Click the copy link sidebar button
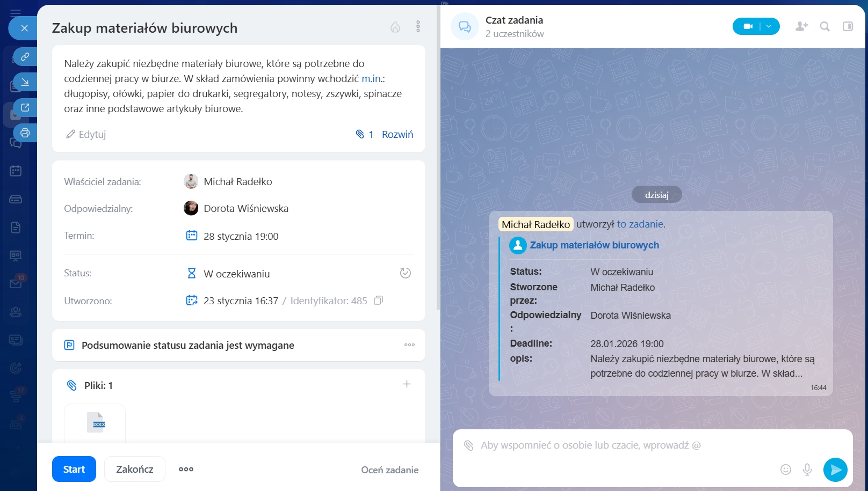Screen dimensions: 868x491 click(x=25, y=56)
